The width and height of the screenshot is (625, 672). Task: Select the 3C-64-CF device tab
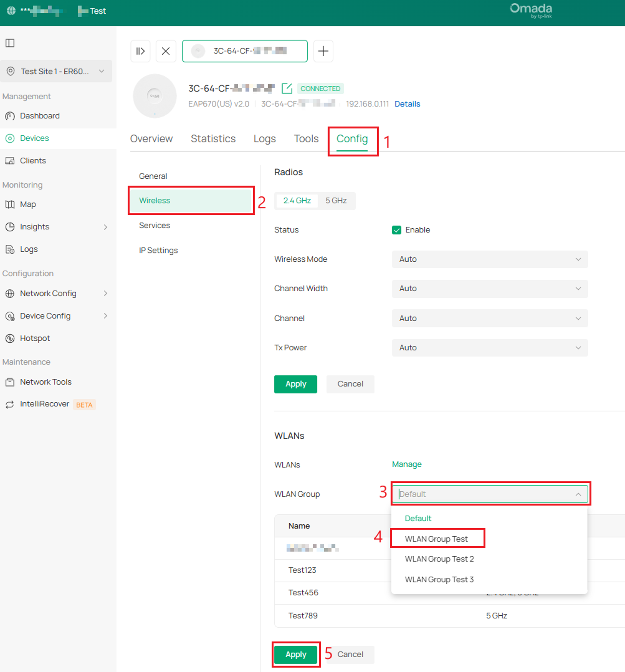pos(244,51)
